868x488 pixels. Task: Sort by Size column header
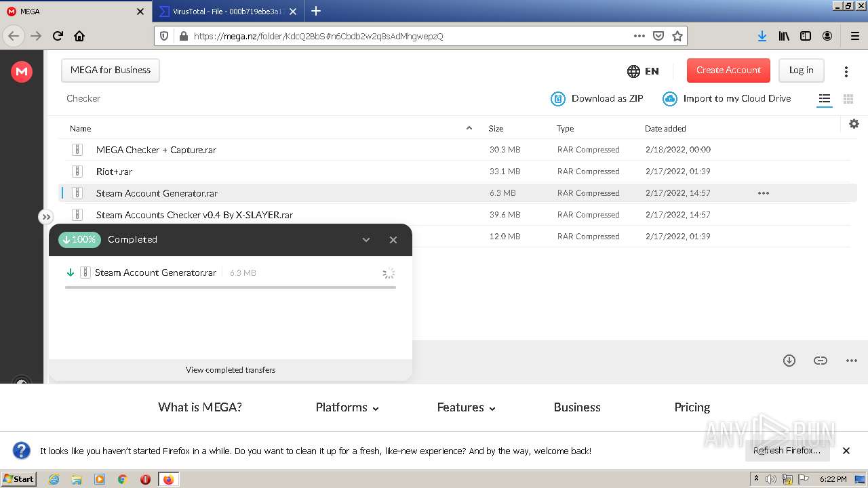[496, 129]
